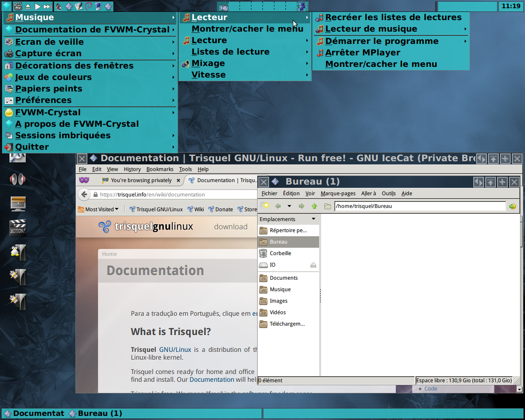The width and height of the screenshot is (525, 420).
Task: Go to parent folder with green up arrow
Action: [x=314, y=206]
